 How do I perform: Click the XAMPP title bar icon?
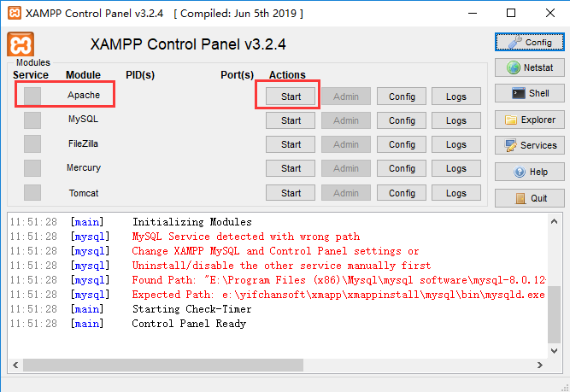(14, 13)
